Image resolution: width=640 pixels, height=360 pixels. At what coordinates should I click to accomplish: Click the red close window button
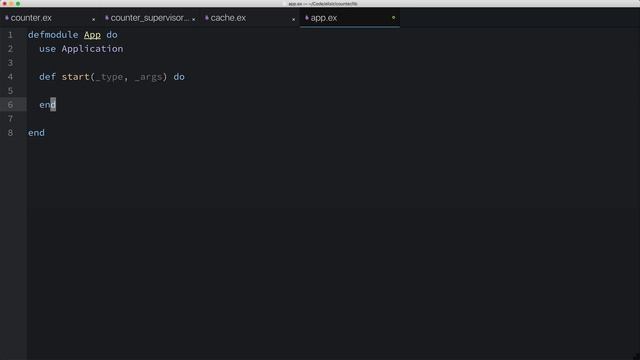4,4
